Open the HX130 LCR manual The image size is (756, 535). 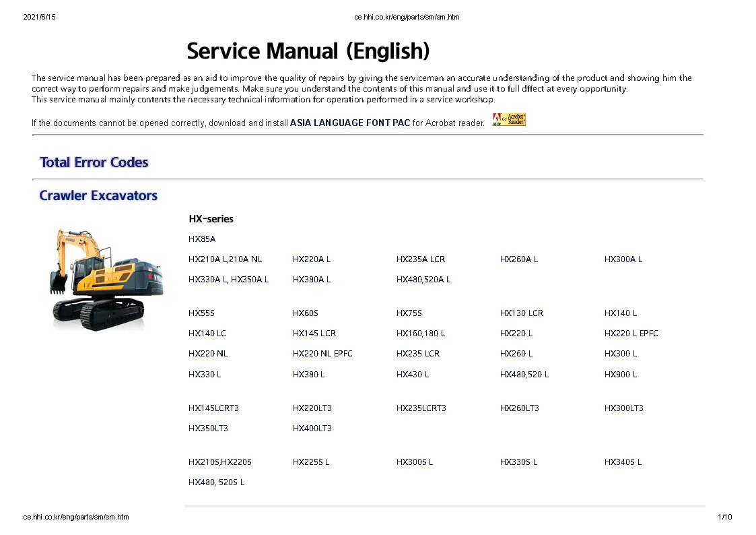click(x=522, y=313)
